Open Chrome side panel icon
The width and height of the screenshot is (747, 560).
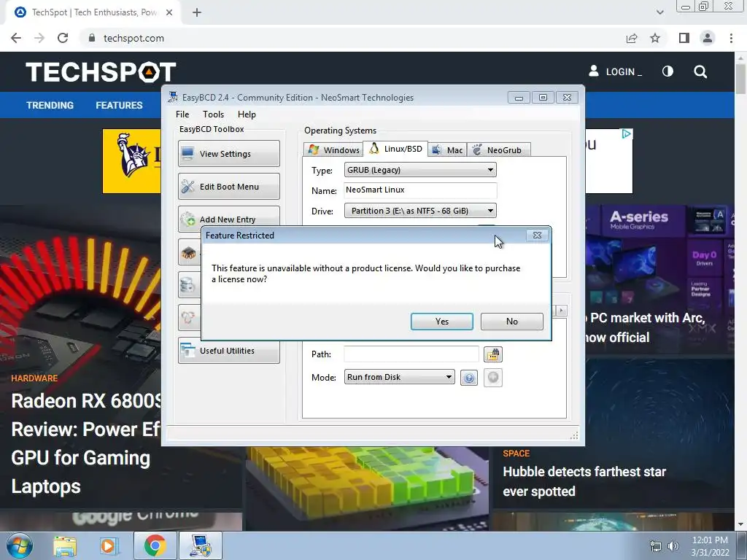684,38
